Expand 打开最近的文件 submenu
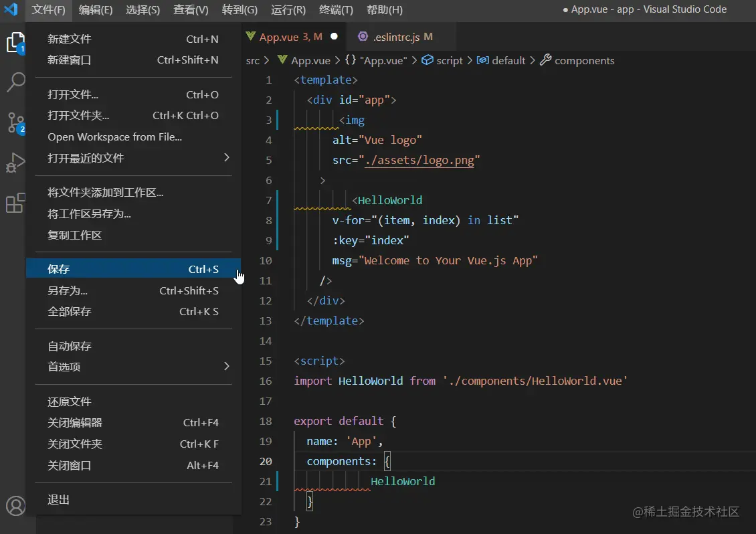756x534 pixels. pos(134,158)
